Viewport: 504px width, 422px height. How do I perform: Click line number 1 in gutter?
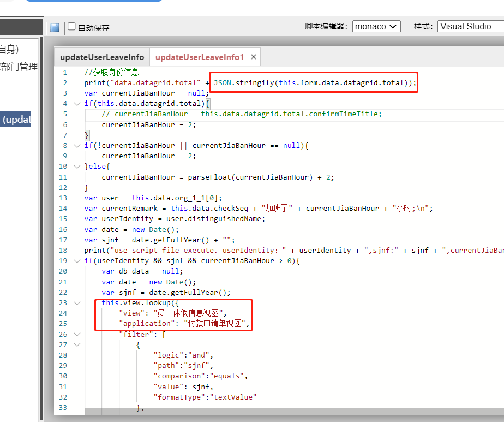(65, 73)
